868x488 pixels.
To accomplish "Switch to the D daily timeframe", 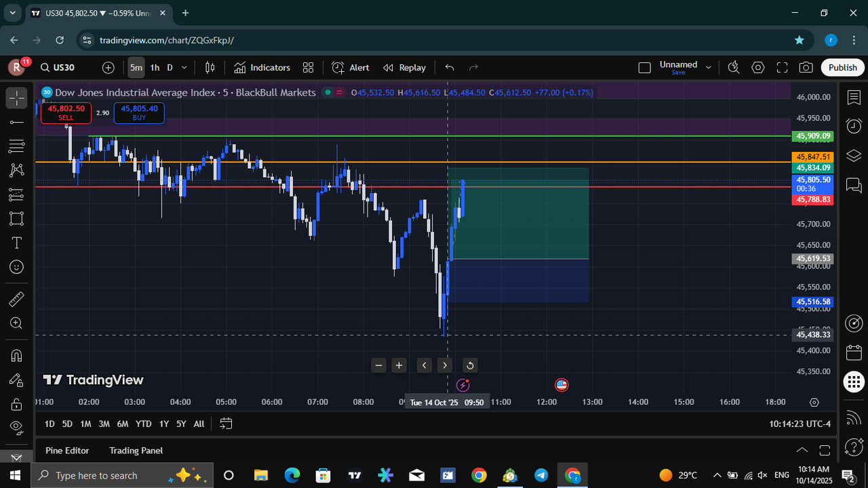I will [x=170, y=68].
